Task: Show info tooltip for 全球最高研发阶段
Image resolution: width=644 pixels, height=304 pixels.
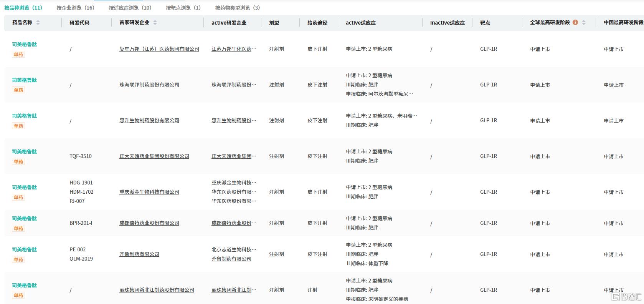Action: point(575,22)
